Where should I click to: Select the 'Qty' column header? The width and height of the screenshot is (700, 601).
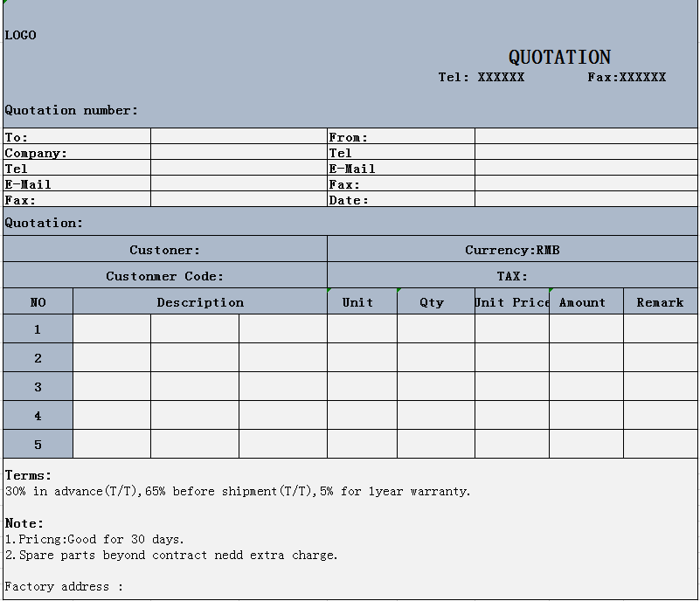pyautogui.click(x=436, y=301)
